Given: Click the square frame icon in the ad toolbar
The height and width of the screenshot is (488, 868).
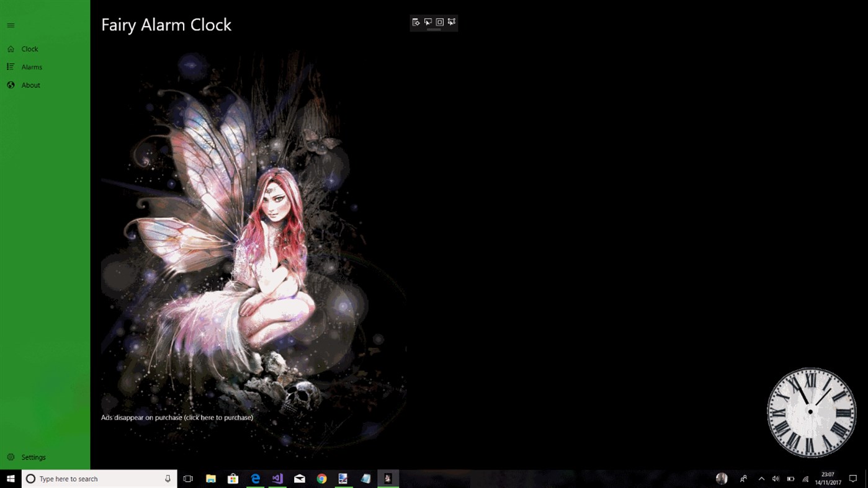Looking at the screenshot, I should pyautogui.click(x=439, y=22).
